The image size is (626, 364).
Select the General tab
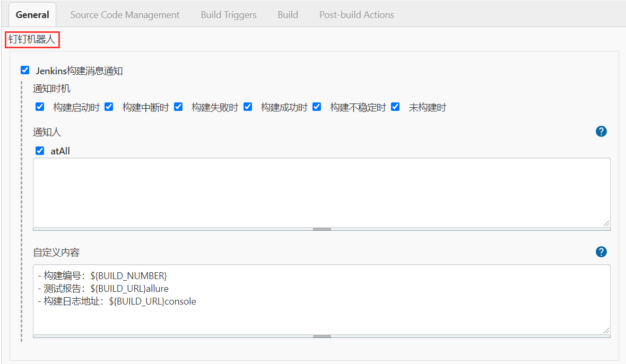pyautogui.click(x=32, y=15)
